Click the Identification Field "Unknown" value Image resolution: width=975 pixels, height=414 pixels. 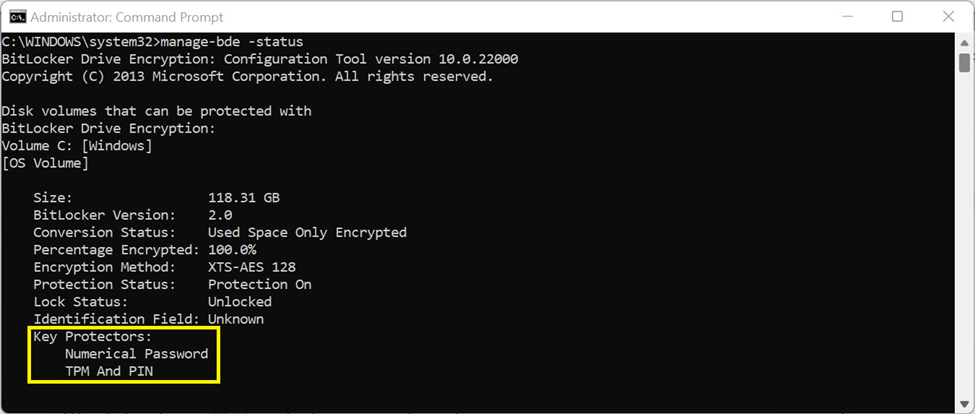pyautogui.click(x=235, y=319)
